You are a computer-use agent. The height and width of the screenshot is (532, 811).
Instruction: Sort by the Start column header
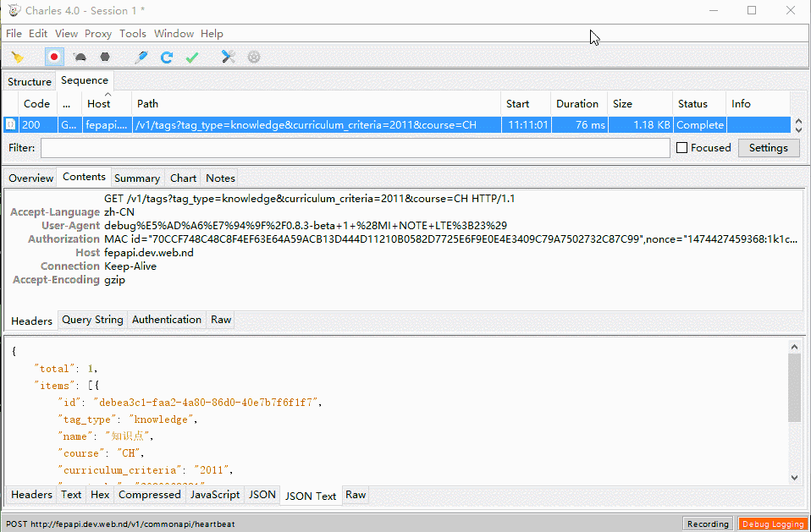pos(526,104)
